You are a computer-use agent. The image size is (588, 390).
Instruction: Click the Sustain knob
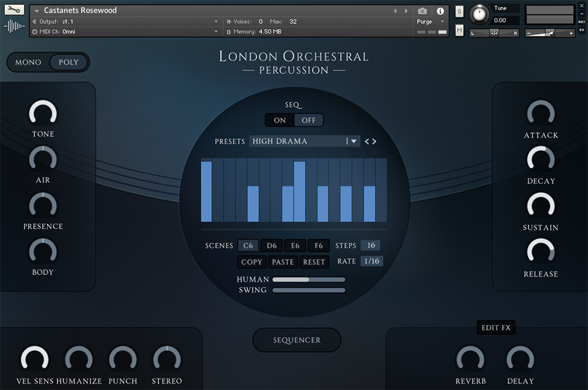pos(541,205)
